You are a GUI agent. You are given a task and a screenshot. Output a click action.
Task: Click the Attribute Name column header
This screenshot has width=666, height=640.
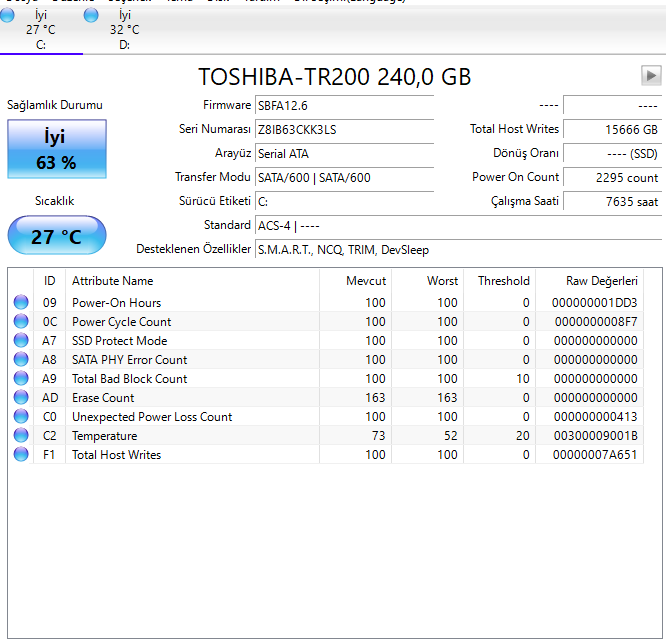[x=192, y=281]
